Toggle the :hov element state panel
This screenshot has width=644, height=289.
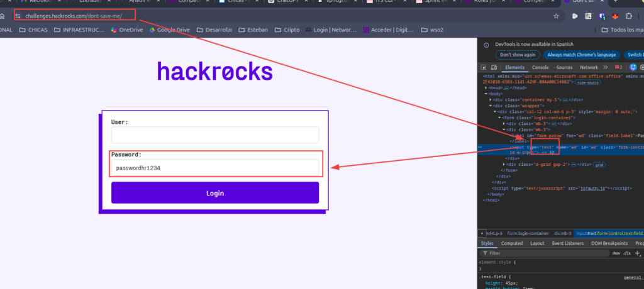615,253
